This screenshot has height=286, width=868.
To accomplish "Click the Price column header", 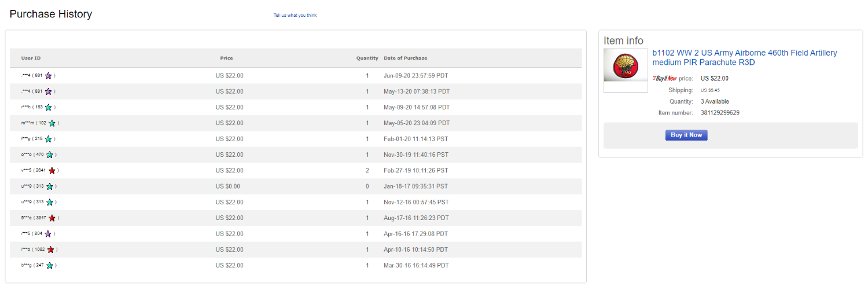I will pos(226,58).
